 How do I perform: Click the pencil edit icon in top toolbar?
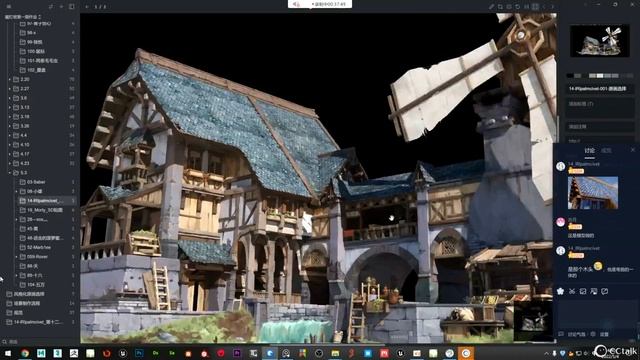pos(491,7)
